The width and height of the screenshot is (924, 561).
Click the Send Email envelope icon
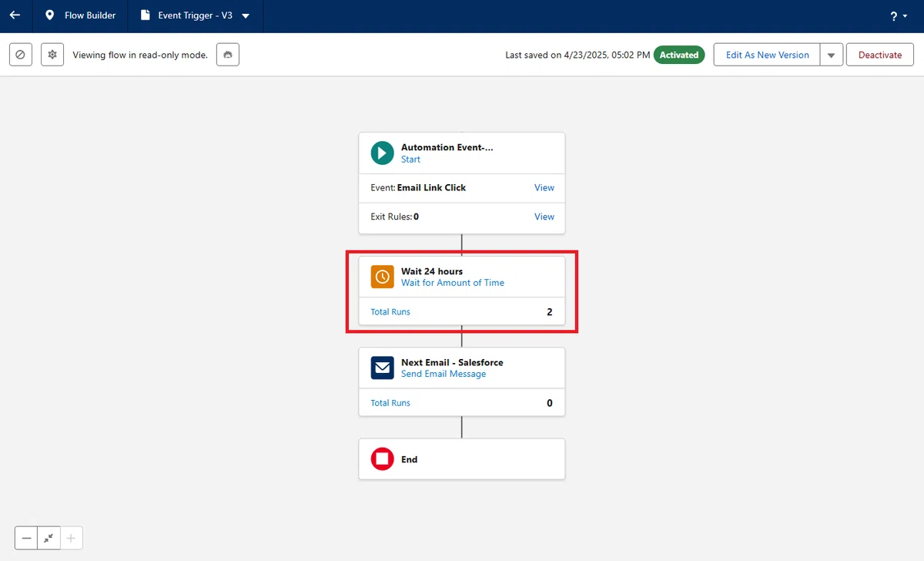(382, 368)
